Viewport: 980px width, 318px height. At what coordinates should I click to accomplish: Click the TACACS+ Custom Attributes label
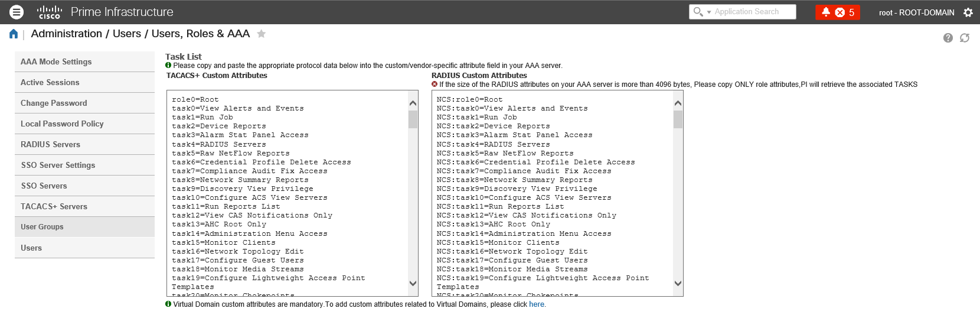(x=217, y=76)
